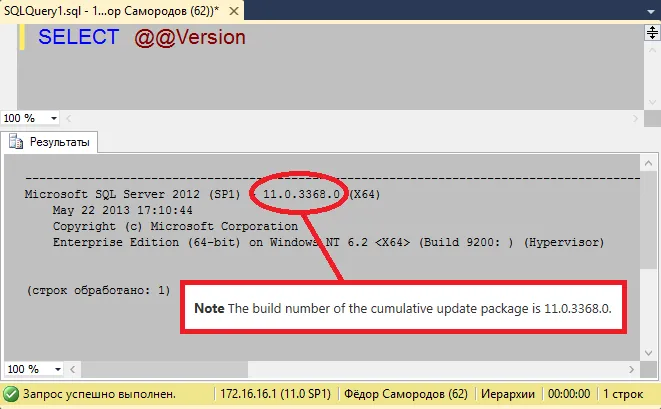Click the @@Version text in the editor

(x=190, y=38)
